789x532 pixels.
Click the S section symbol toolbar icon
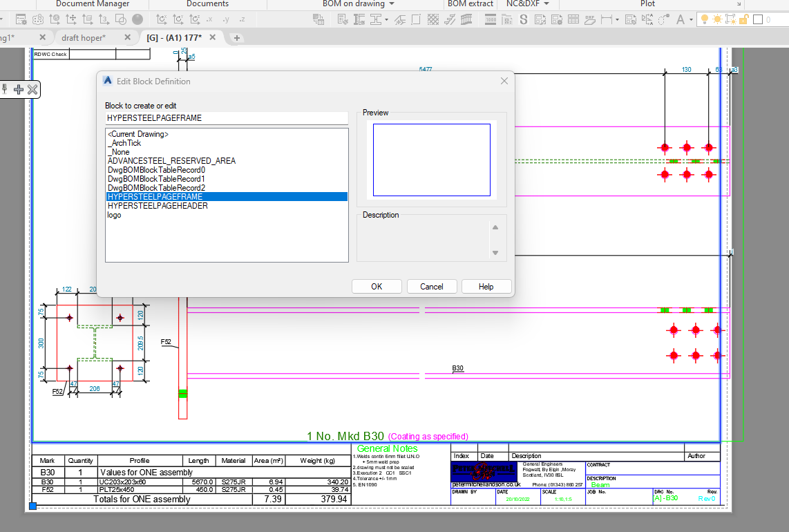coord(524,19)
